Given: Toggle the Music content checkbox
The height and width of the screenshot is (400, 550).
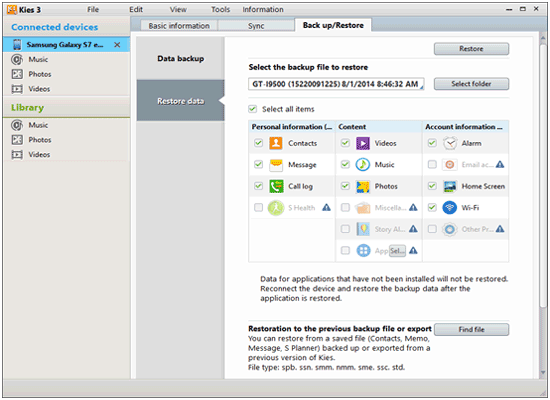Looking at the screenshot, I should pyautogui.click(x=346, y=164).
